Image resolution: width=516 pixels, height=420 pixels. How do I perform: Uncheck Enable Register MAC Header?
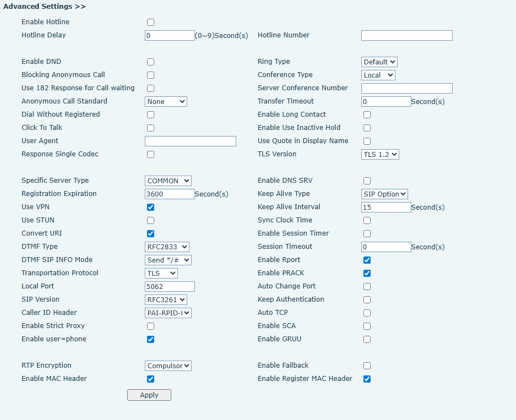(367, 379)
